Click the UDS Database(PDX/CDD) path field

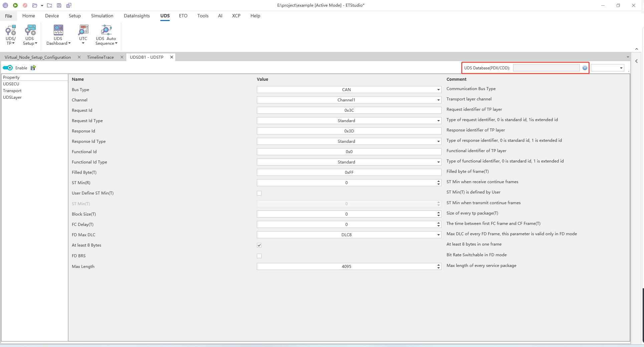546,68
